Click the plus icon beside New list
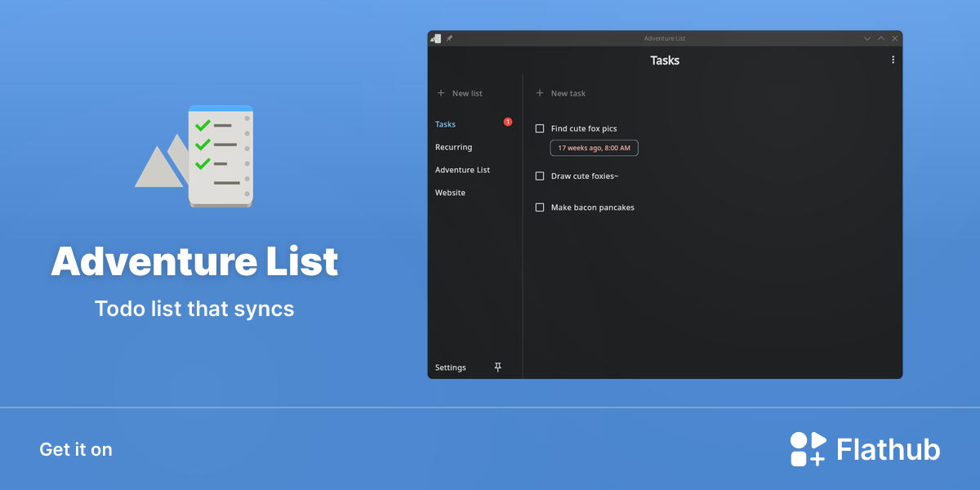Image resolution: width=980 pixels, height=490 pixels. (x=441, y=93)
